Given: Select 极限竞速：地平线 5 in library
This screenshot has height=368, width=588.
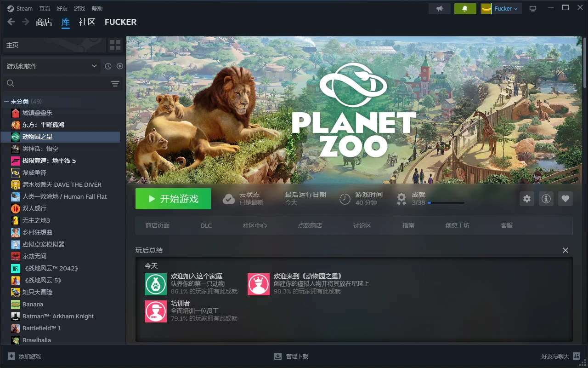Looking at the screenshot, I should click(x=49, y=161).
